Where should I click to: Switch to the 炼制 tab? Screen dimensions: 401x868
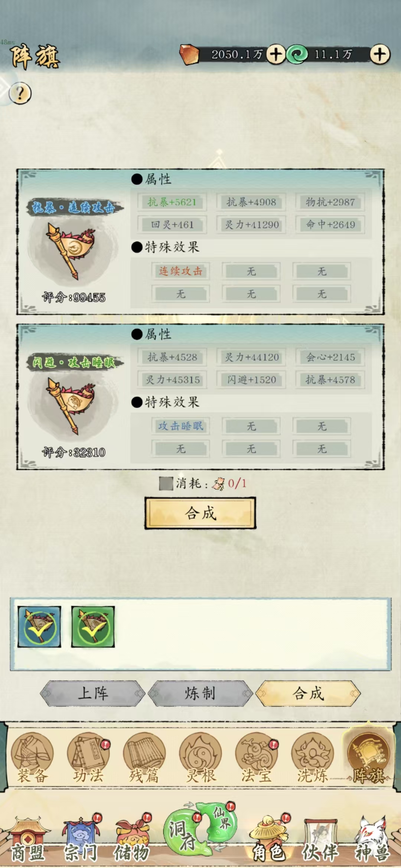click(x=200, y=693)
